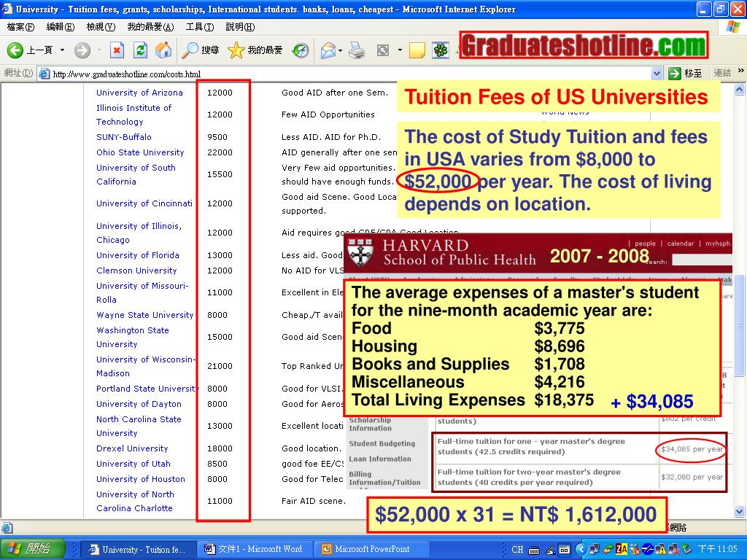This screenshot has height=560, width=747.
Task: Stop loading with the red X icon
Action: coord(117,50)
